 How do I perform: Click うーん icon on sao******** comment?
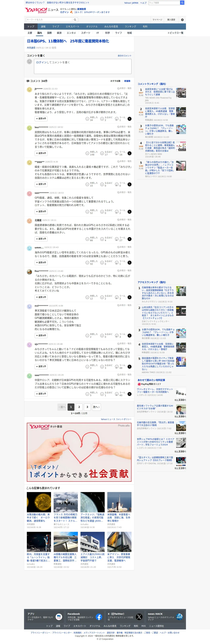point(117,394)
